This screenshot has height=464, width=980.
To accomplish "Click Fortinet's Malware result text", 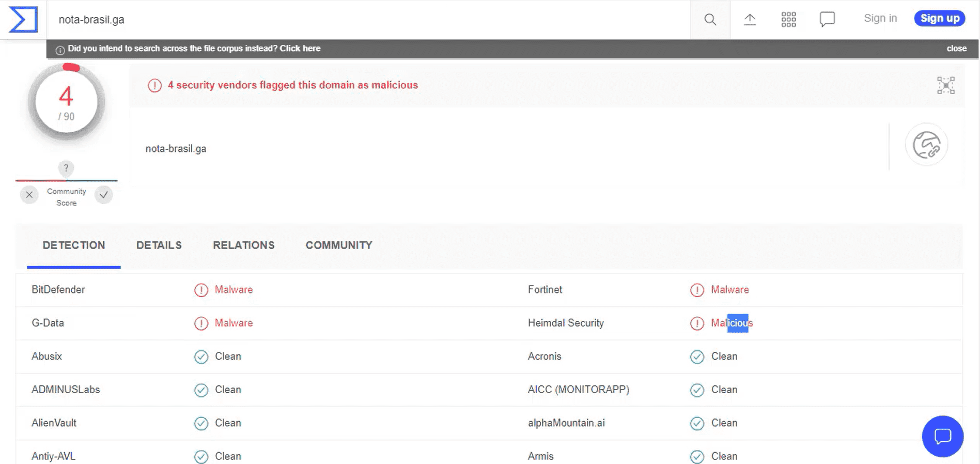I will [730, 290].
